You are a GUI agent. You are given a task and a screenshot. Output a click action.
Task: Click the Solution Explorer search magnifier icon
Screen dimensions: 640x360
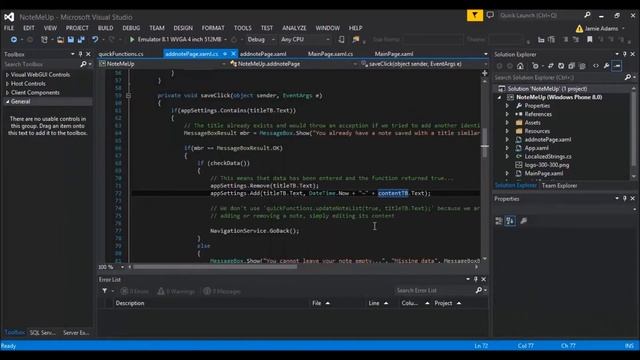pyautogui.click(x=628, y=77)
